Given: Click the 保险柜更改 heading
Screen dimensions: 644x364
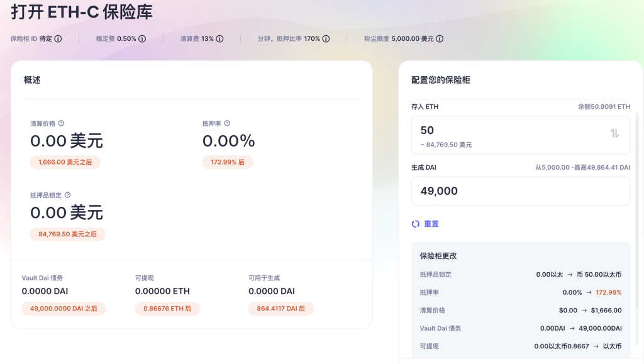Looking at the screenshot, I should [x=438, y=256].
